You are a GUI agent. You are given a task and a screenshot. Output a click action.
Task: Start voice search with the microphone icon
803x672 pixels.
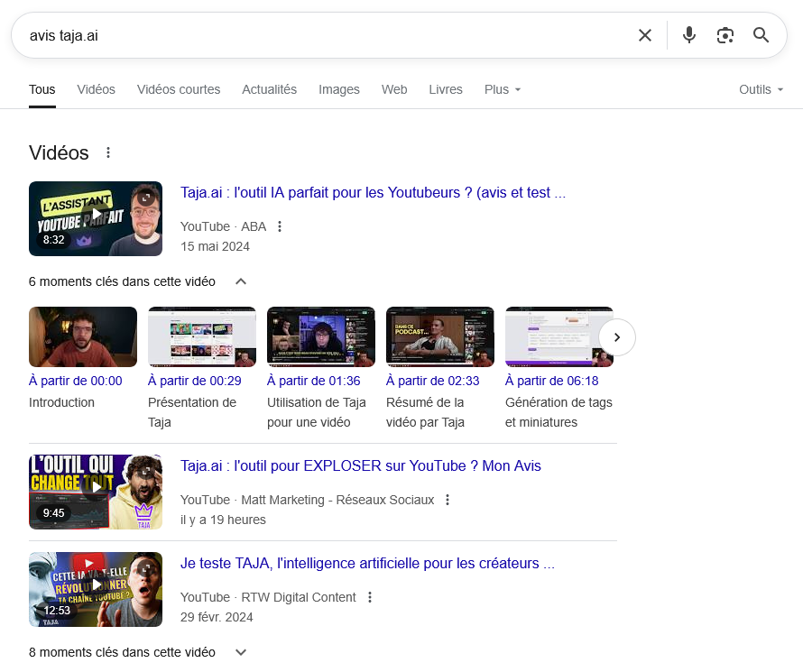pyautogui.click(x=689, y=35)
